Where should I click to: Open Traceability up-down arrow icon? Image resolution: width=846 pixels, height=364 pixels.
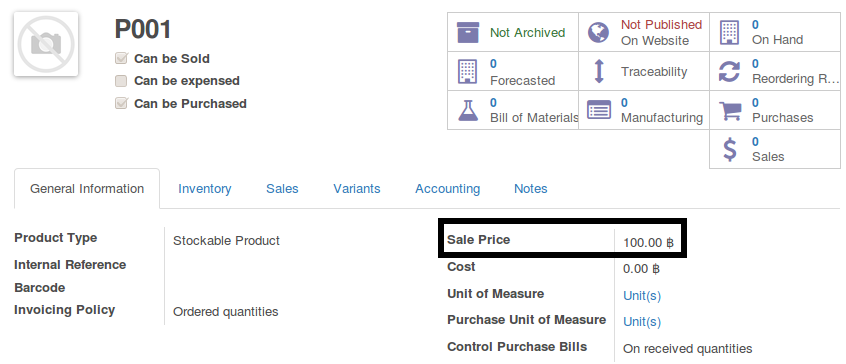(598, 72)
